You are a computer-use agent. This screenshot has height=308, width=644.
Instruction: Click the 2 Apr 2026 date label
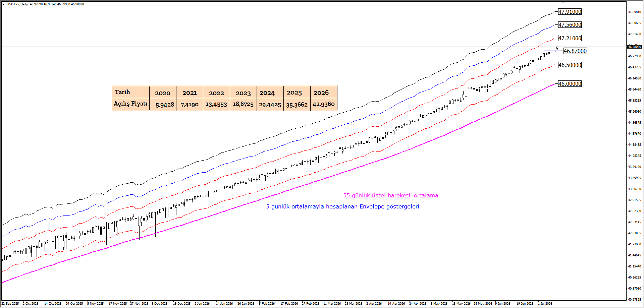[x=374, y=304]
